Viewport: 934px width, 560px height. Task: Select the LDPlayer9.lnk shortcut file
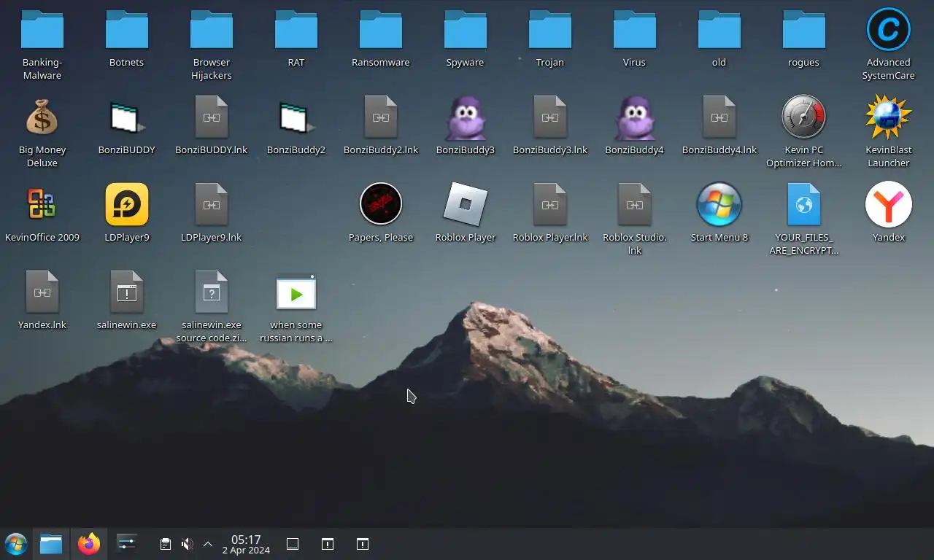pos(212,205)
